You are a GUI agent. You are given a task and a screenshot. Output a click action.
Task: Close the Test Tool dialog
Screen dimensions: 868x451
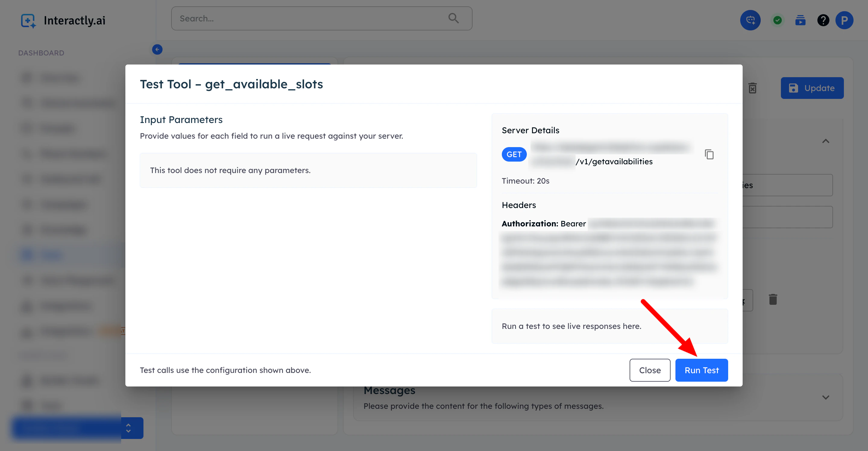click(649, 370)
